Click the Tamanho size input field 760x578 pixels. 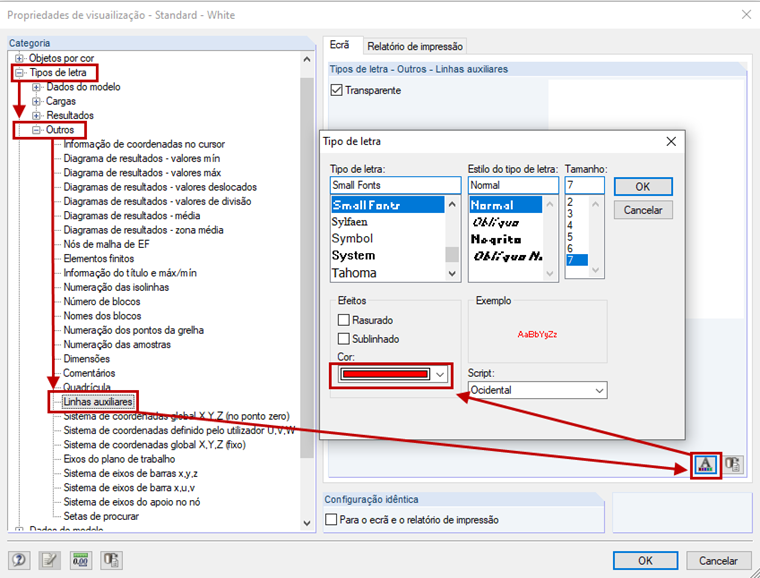[x=585, y=185]
